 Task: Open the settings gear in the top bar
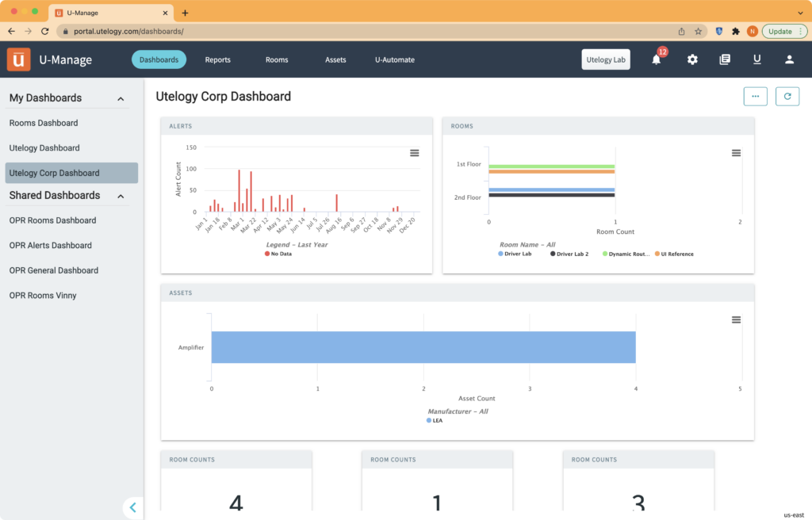692,59
